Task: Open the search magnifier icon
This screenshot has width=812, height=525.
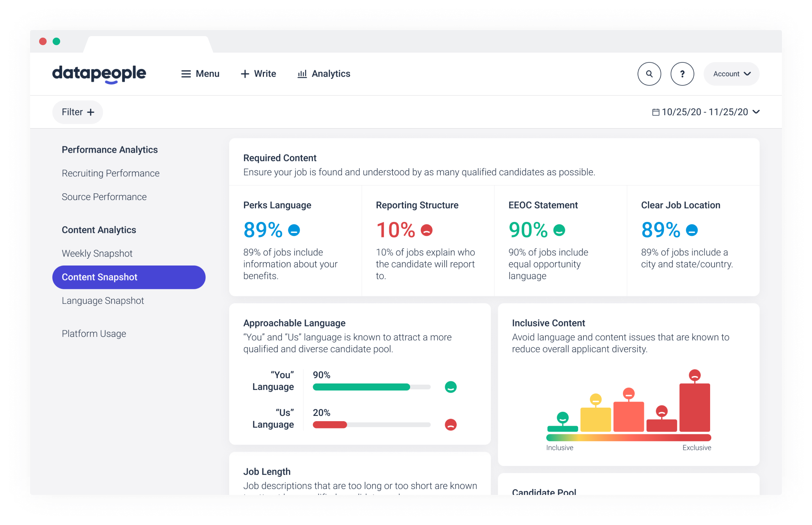Action: pyautogui.click(x=649, y=74)
